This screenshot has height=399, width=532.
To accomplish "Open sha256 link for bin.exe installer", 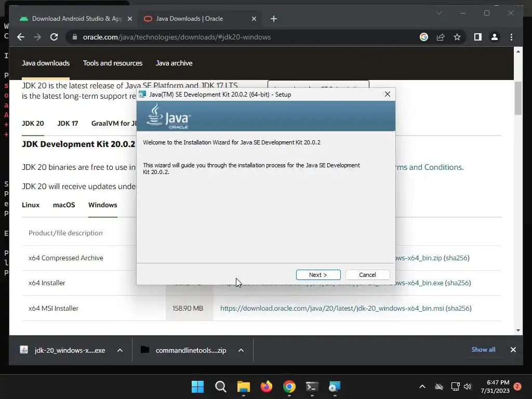I will 458,283.
